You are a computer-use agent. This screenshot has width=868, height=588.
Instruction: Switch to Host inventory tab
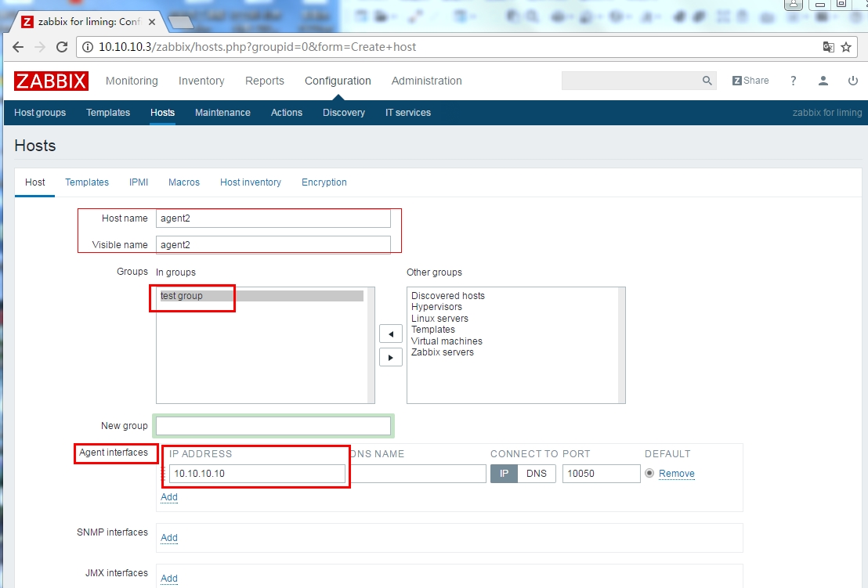pyautogui.click(x=251, y=182)
